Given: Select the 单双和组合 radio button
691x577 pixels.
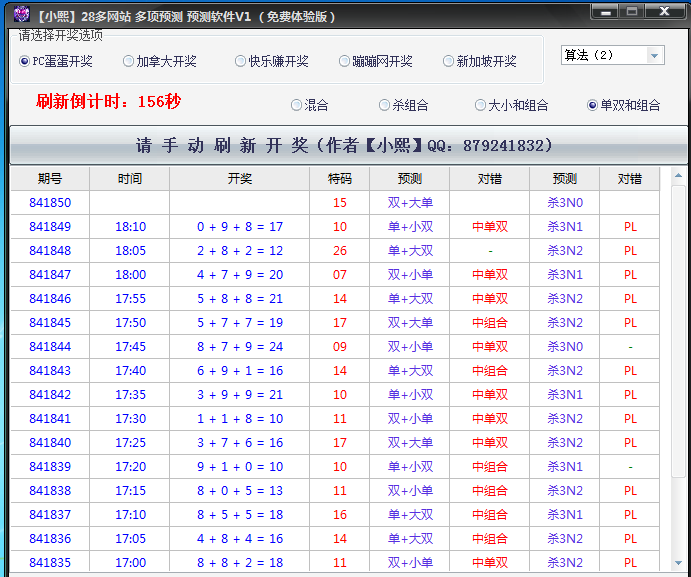Looking at the screenshot, I should [624, 105].
